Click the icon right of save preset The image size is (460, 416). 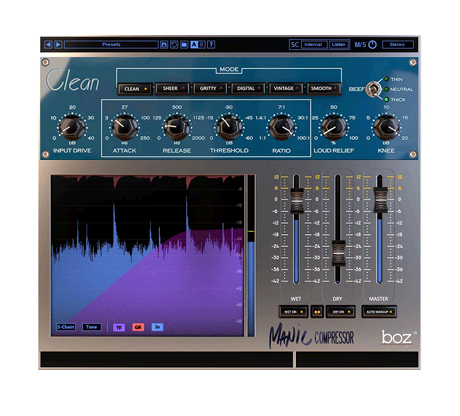(x=174, y=44)
